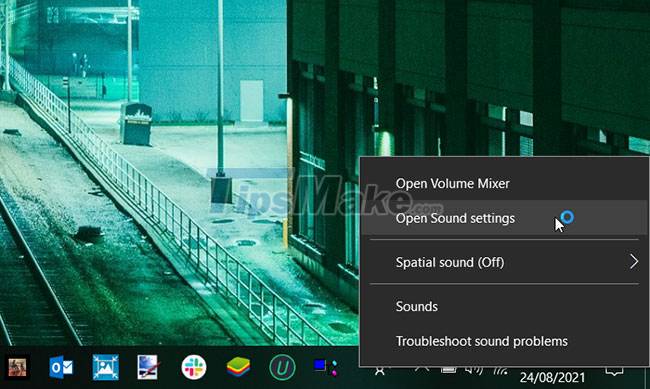Open the Outlook app from the taskbar
Viewport: 650px width, 389px height.
(61, 367)
